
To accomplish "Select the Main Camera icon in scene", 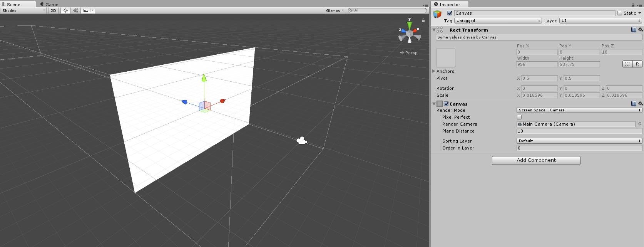I will (x=302, y=141).
